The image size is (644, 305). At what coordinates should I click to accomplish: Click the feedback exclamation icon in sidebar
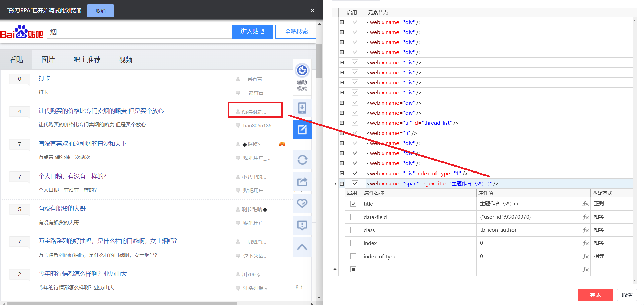click(x=302, y=225)
